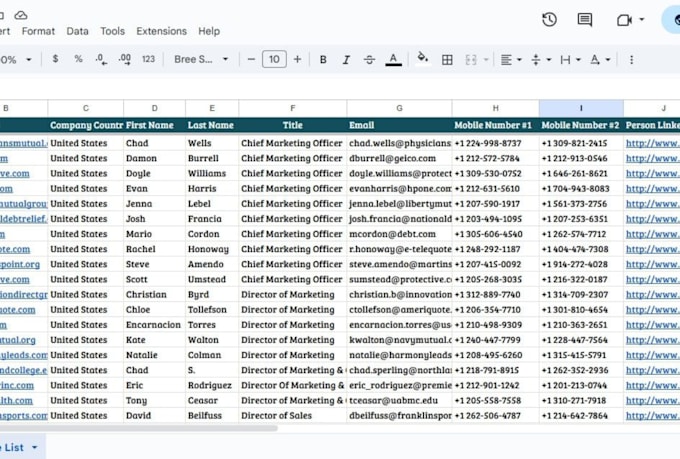The image size is (680, 459).
Task: Select cell mcordon@debt.com
Action: click(399, 234)
